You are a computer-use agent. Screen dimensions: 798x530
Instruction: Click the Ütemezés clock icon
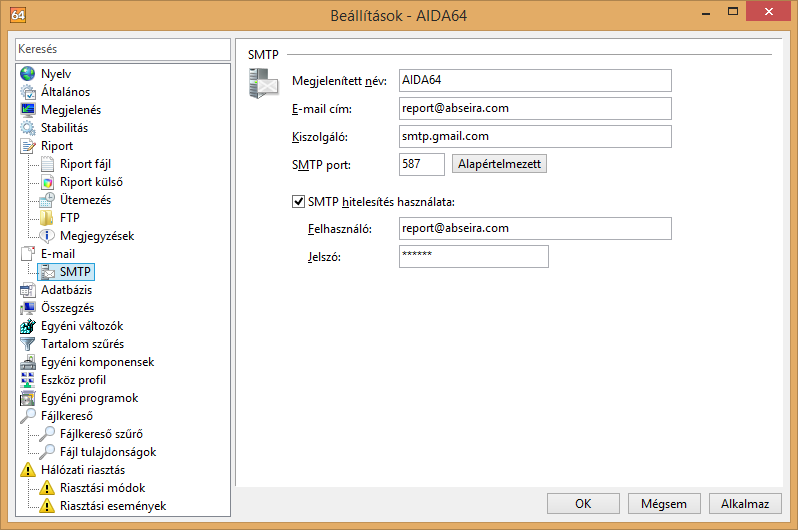click(47, 200)
